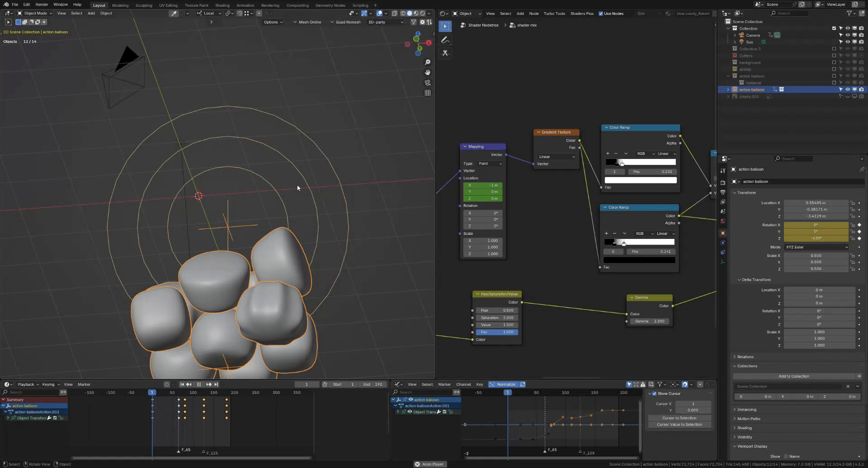Screen dimensions: 868x468
Task: Open Local transform orientation dropdown
Action: coord(209,14)
